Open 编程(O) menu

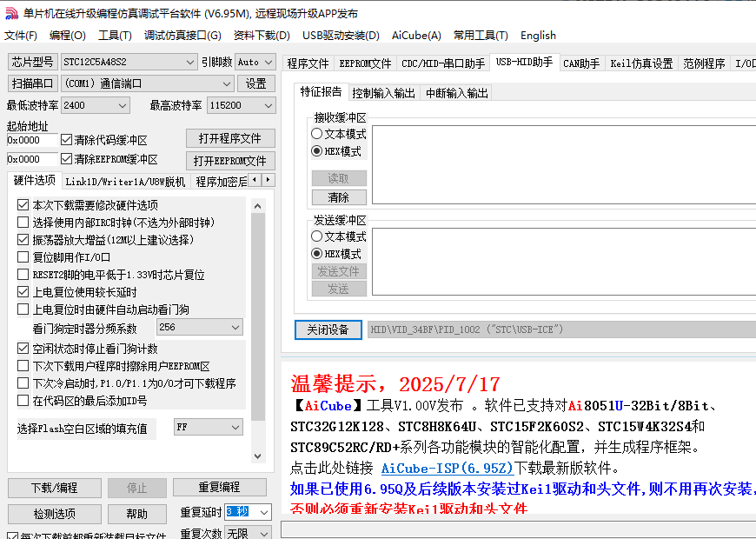coord(68,36)
